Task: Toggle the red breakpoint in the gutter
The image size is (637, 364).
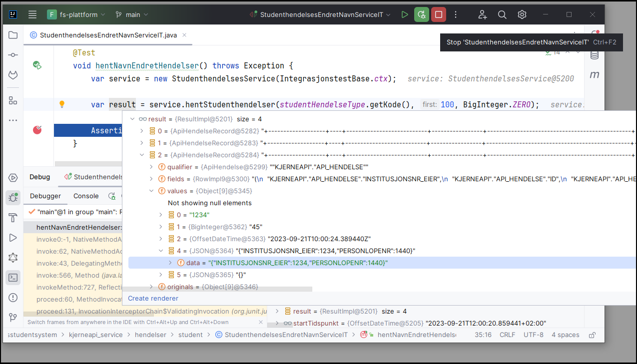Action: coord(37,129)
